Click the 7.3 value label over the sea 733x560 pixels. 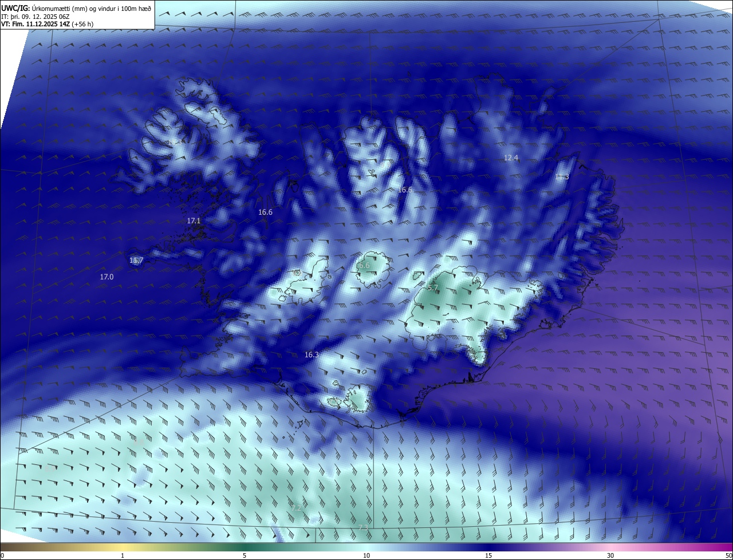tap(363, 527)
